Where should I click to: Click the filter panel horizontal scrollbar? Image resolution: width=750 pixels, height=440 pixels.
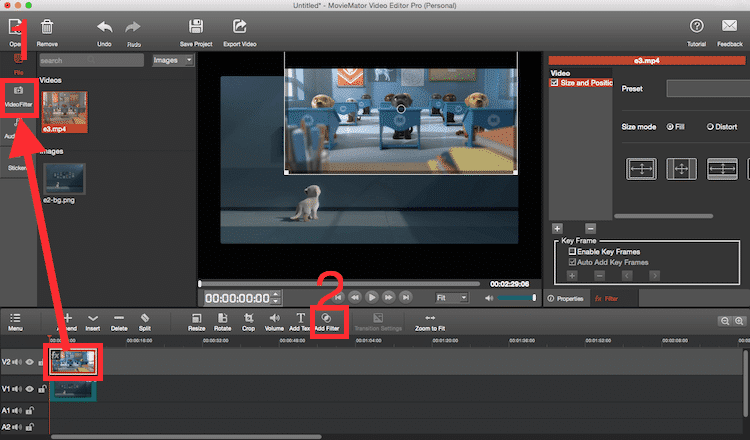point(663,216)
